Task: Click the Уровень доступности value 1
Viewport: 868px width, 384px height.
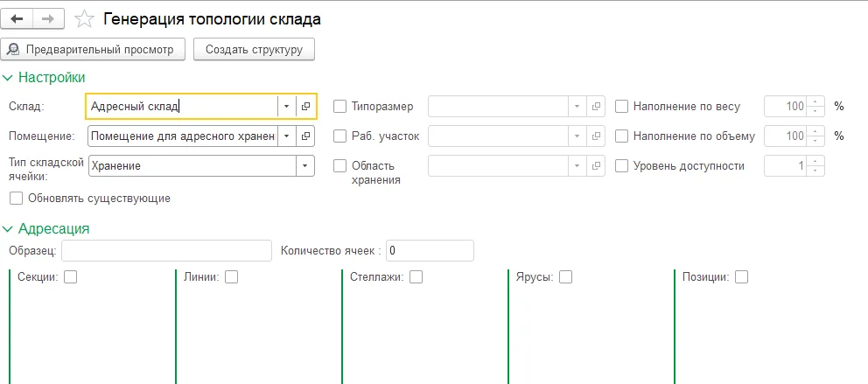Action: click(x=801, y=165)
